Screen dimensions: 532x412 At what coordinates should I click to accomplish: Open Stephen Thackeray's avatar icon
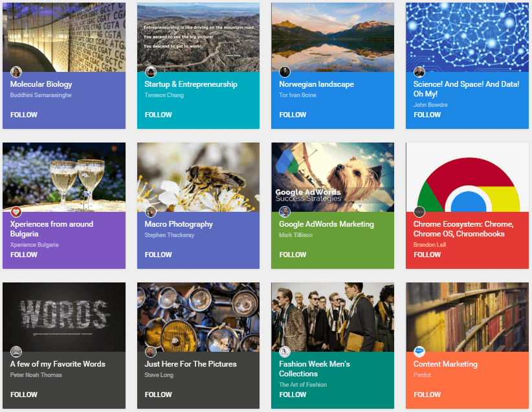[150, 211]
